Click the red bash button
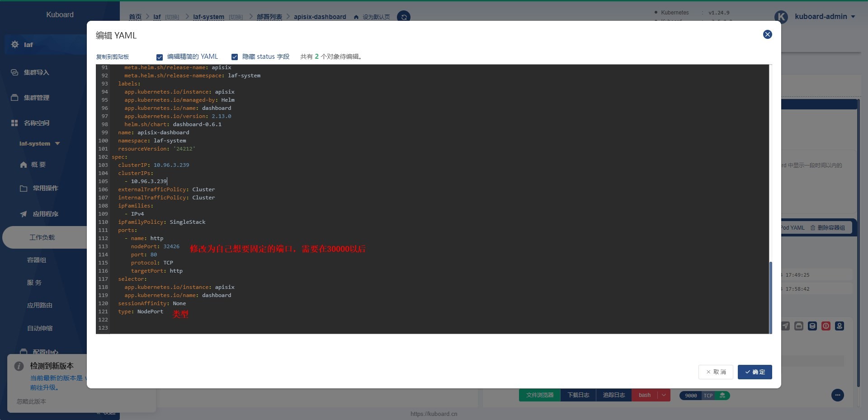868x420 pixels. tap(645, 395)
